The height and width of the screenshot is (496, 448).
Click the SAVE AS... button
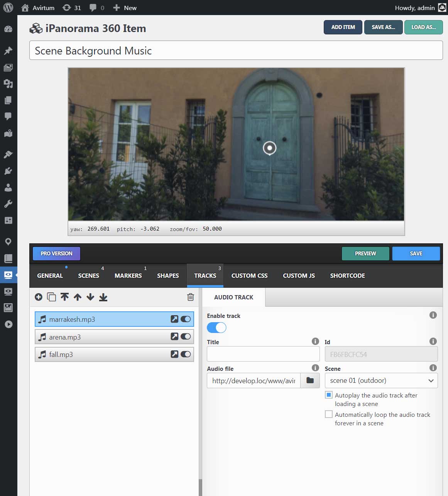tap(383, 27)
